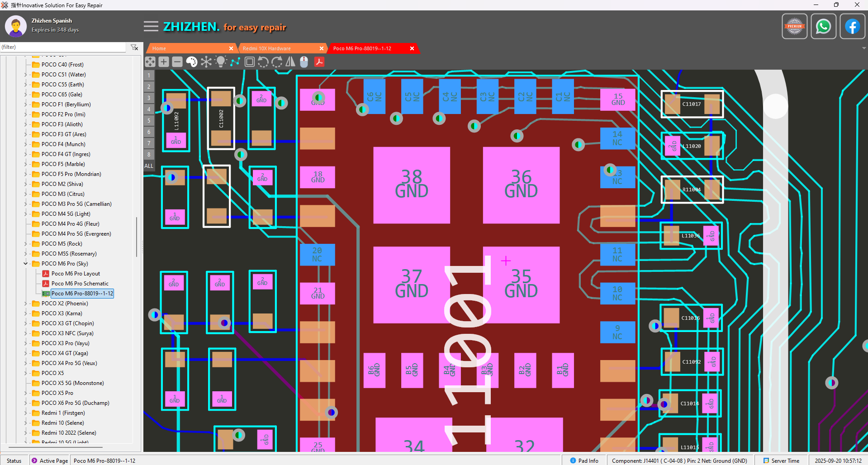Viewport: 868px width, 465px height.
Task: Click the Server Time status icon
Action: tap(766, 460)
